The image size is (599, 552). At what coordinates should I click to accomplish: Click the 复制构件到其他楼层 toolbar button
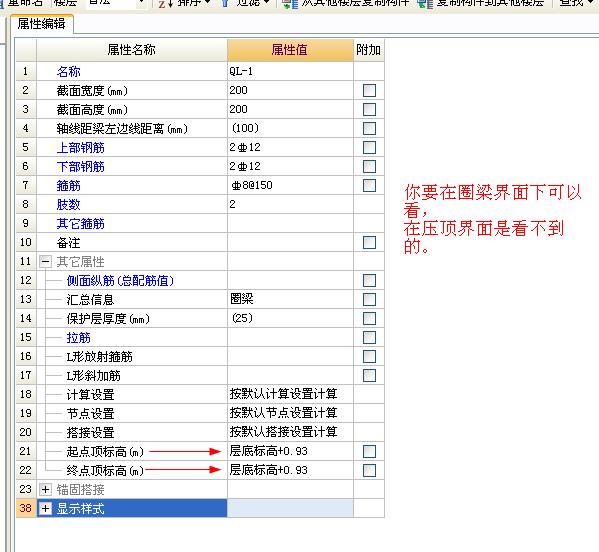481,3
